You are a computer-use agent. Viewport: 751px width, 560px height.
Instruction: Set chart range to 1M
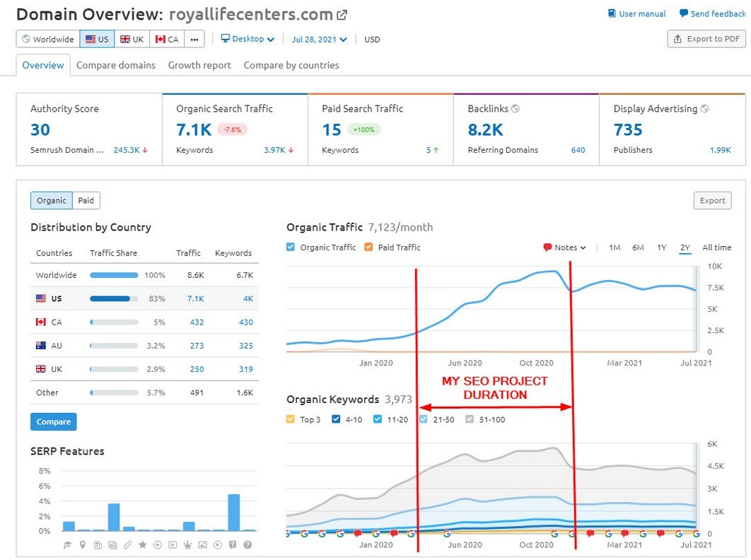pos(615,247)
